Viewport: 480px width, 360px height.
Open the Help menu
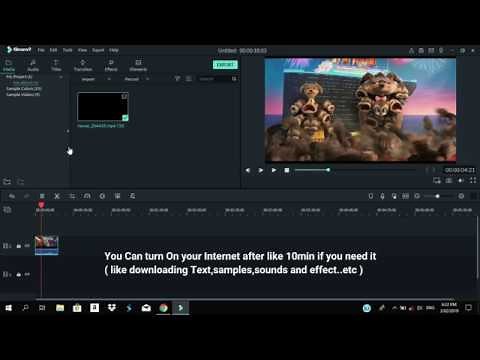[114, 50]
